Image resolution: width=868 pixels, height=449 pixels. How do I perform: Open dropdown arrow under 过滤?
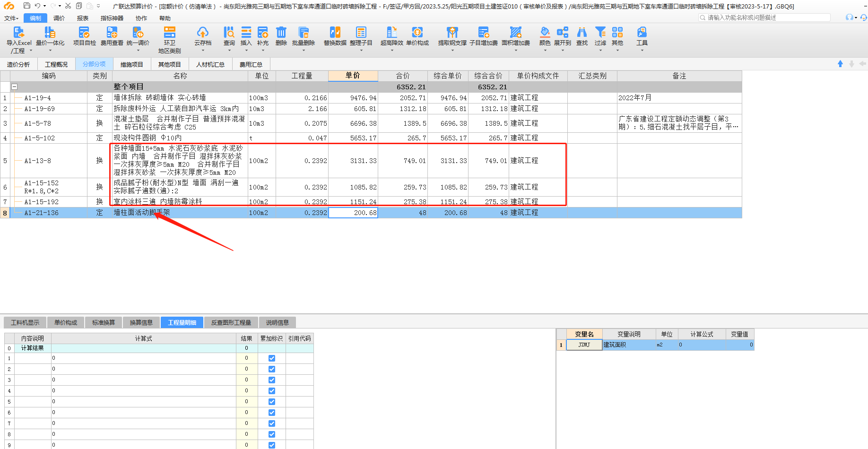coord(600,50)
